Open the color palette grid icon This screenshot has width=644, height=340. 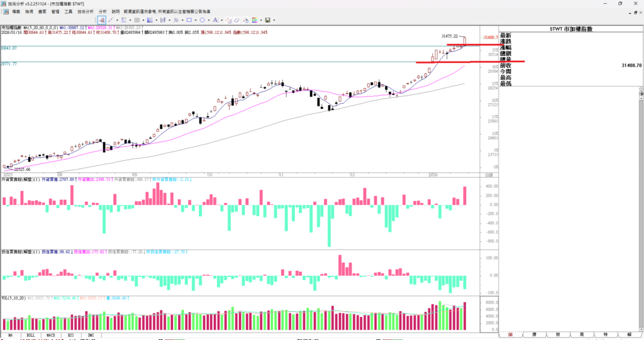point(255,20)
